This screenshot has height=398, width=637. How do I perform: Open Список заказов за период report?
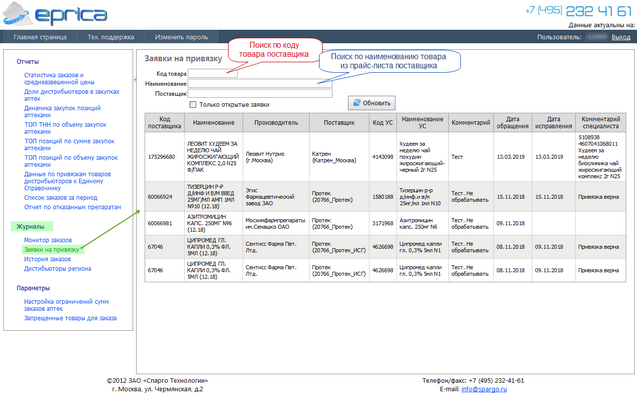coord(61,197)
